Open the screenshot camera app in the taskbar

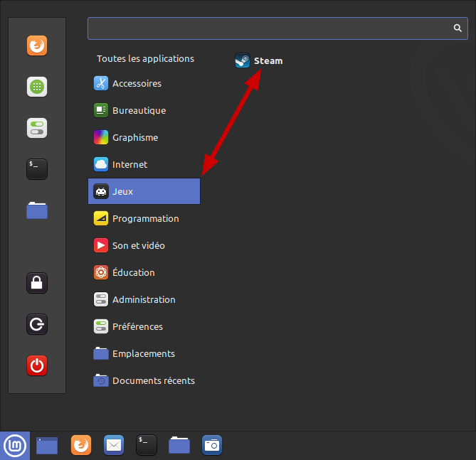[212, 446]
